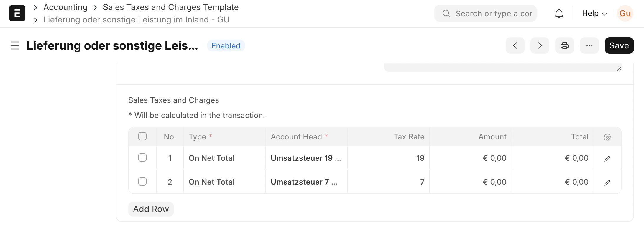
Task: Go to the next document arrow
Action: tap(540, 45)
